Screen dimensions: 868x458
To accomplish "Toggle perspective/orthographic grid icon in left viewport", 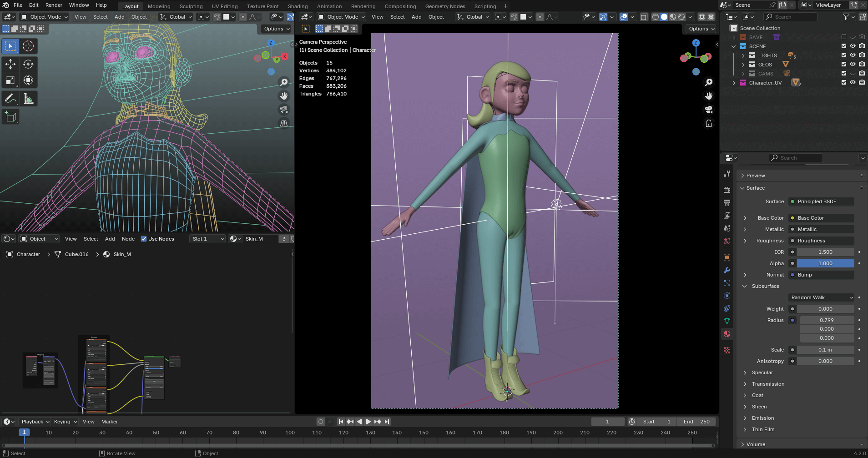I will [284, 123].
